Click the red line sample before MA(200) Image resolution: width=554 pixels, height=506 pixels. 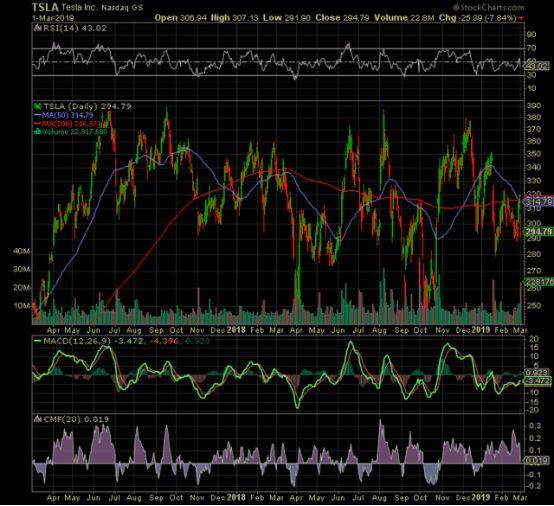(x=38, y=124)
